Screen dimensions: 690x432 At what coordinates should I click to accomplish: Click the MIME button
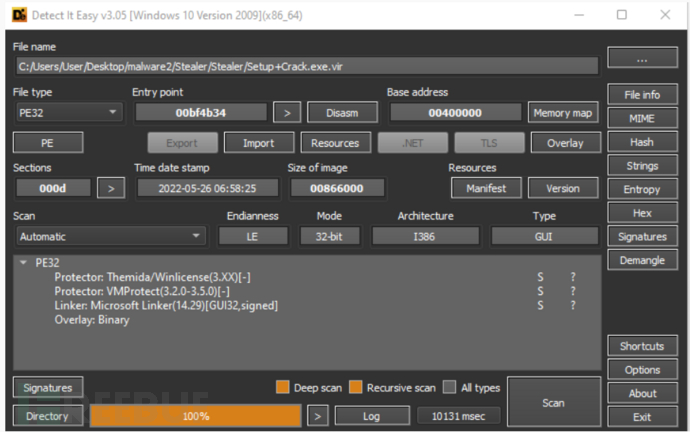(642, 118)
